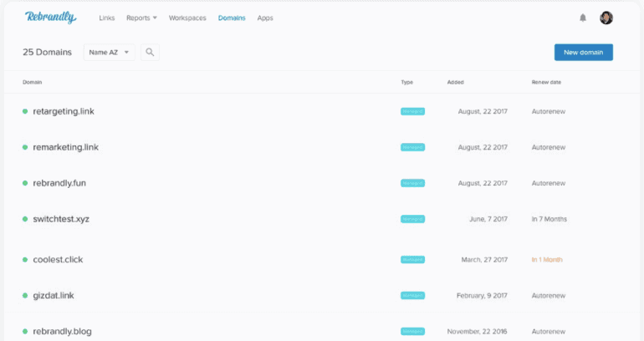Open the Name AZ sort dropdown

point(110,52)
